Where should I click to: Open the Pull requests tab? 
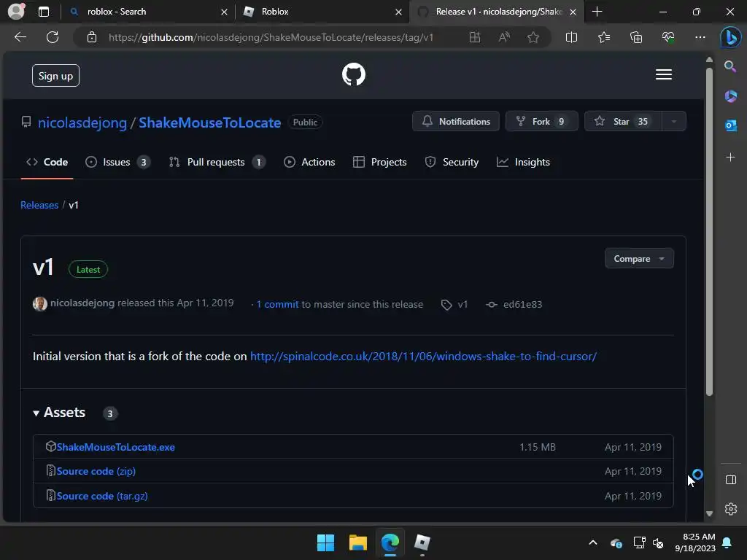tap(217, 162)
